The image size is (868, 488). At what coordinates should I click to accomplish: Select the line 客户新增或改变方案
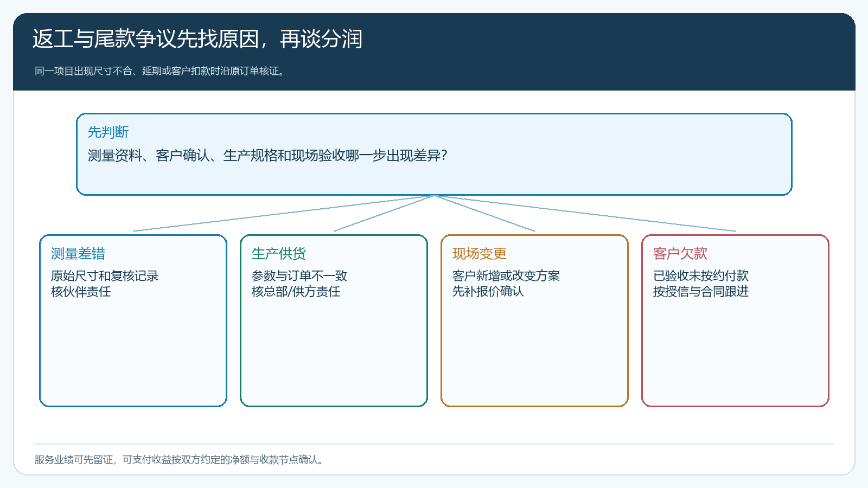[x=506, y=276]
